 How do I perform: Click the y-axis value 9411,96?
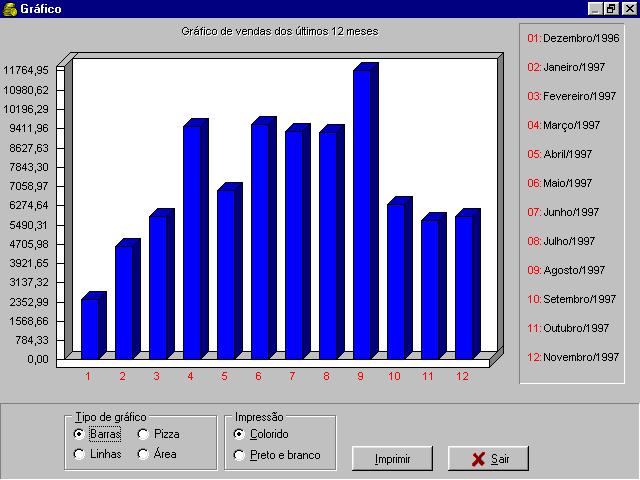point(29,129)
